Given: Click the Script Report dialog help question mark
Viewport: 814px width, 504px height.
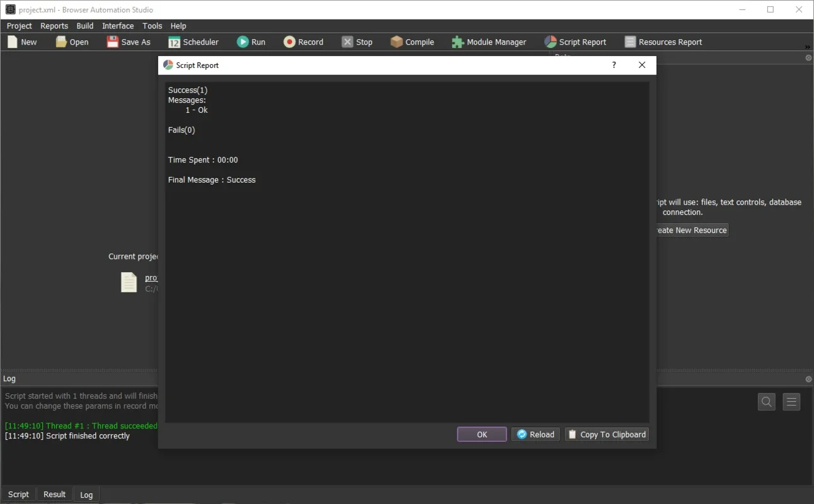Looking at the screenshot, I should pyautogui.click(x=614, y=65).
